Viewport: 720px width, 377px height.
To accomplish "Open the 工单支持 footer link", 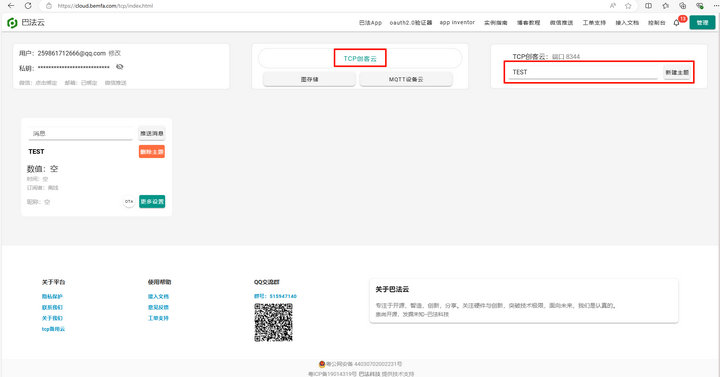I will 158,318.
